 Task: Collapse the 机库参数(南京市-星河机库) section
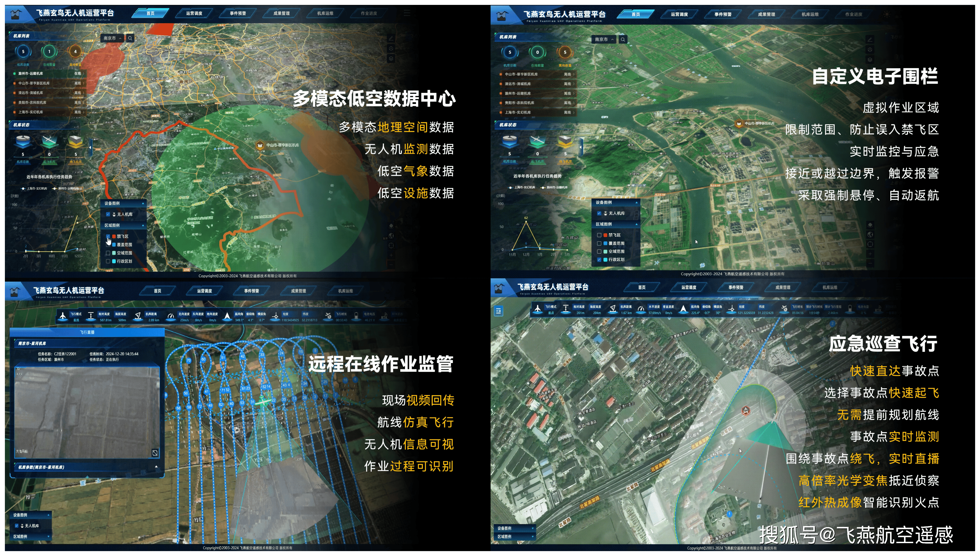coord(156,467)
